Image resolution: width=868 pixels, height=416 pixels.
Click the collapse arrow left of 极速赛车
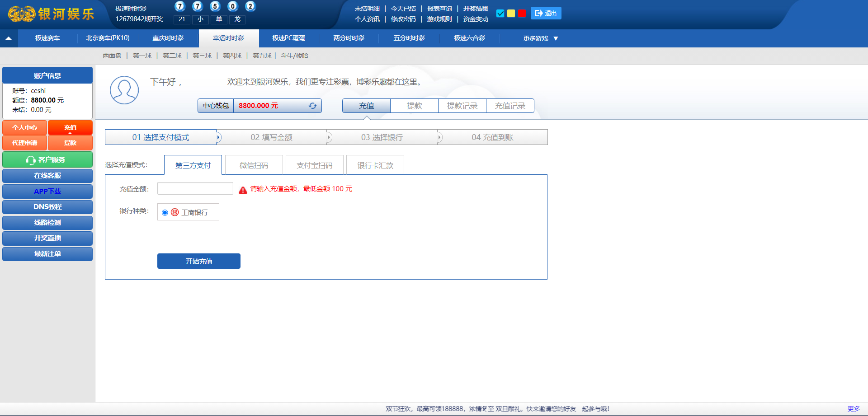(9, 38)
